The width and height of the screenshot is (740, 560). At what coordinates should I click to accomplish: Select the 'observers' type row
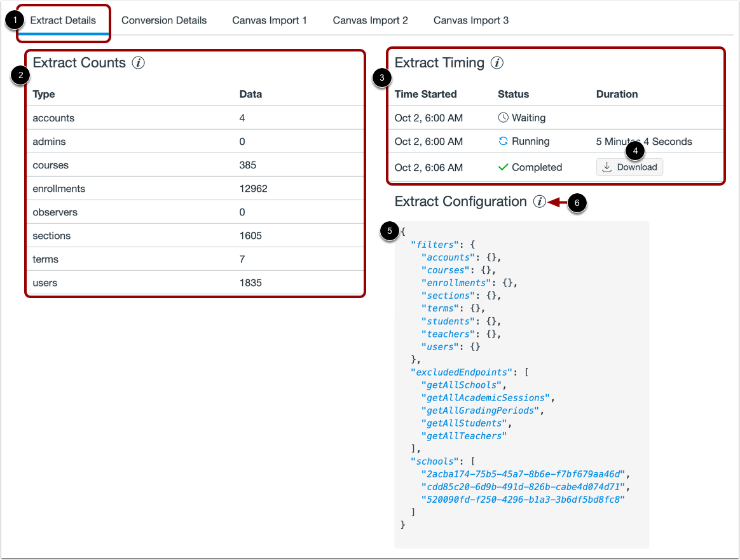click(195, 212)
